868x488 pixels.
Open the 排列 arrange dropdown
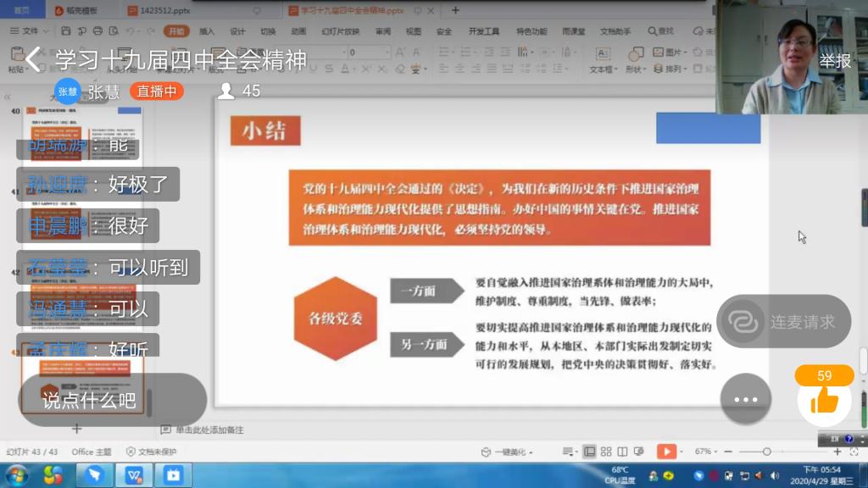670,69
